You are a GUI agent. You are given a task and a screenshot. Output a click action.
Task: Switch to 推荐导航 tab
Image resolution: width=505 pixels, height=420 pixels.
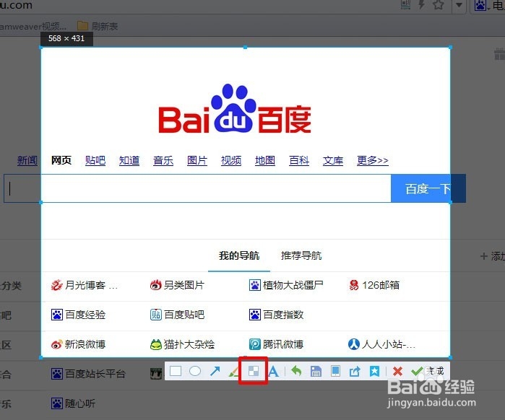301,255
